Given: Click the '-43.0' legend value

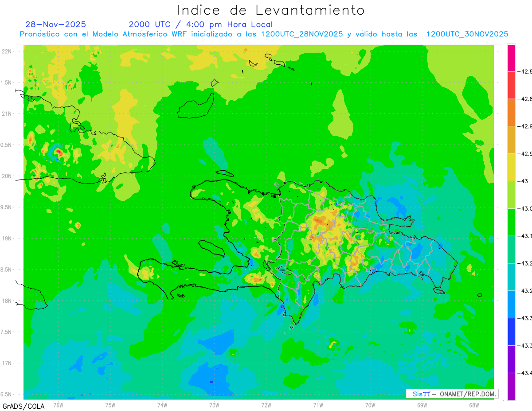Looking at the screenshot, I should [525, 208].
